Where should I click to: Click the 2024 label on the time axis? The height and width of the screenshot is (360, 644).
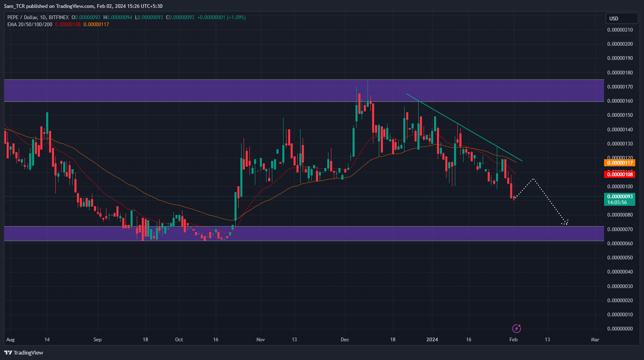tap(432, 340)
